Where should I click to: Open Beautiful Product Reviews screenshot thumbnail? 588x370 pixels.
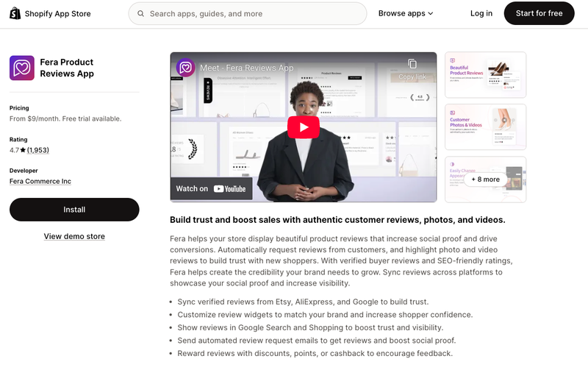tap(485, 75)
